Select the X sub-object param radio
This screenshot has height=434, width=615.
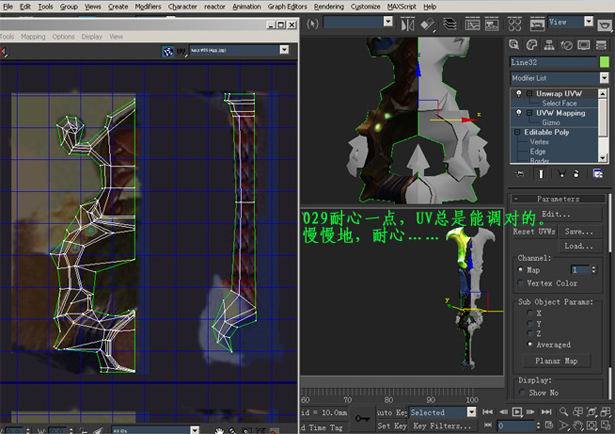tap(529, 311)
